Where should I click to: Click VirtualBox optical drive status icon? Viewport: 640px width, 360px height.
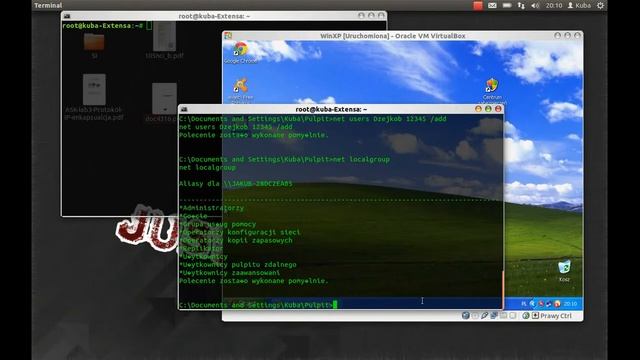pos(475,316)
